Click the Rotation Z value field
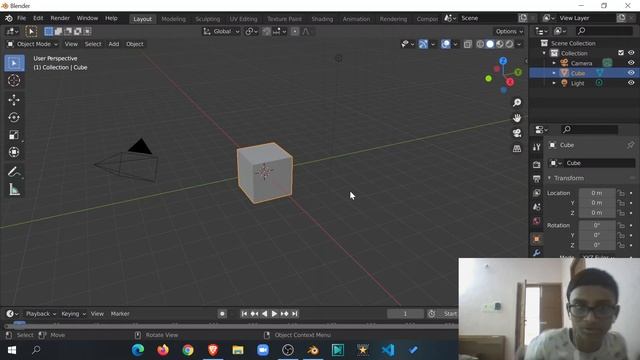 [x=597, y=245]
